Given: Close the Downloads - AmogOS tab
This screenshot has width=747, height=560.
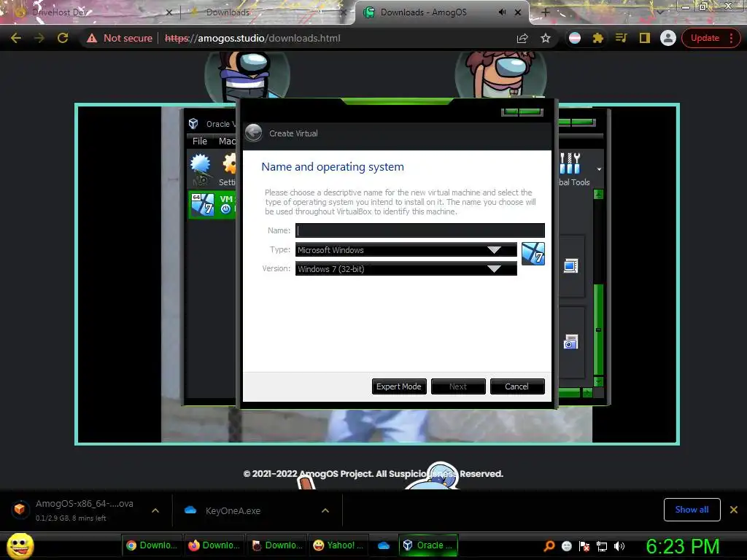Looking at the screenshot, I should pos(518,12).
